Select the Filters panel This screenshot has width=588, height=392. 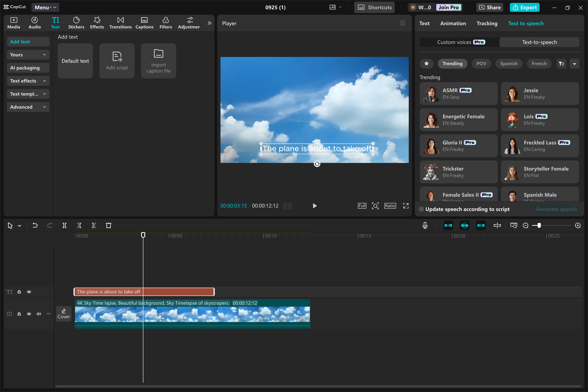point(165,23)
